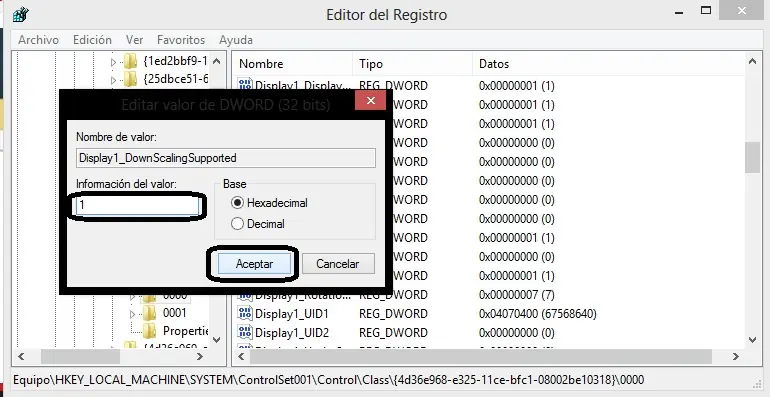Close the Editar valor de DWORD dialog

[x=370, y=101]
